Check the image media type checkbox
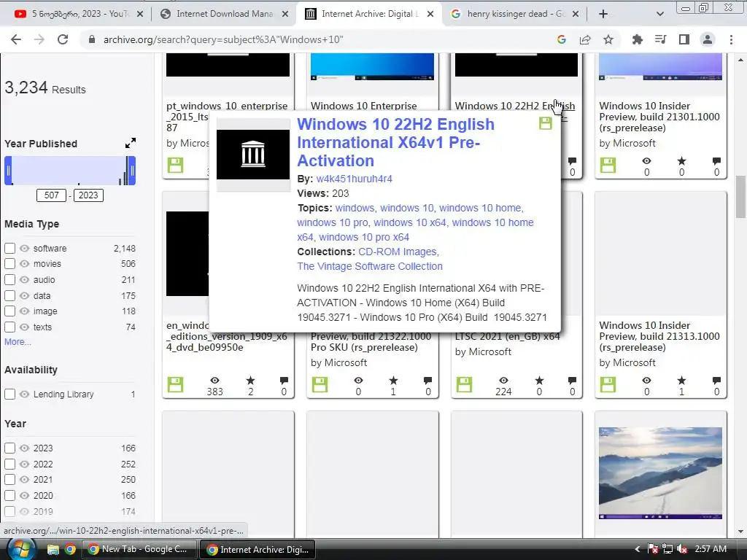Screen dimensions: 747x560 pos(10,311)
